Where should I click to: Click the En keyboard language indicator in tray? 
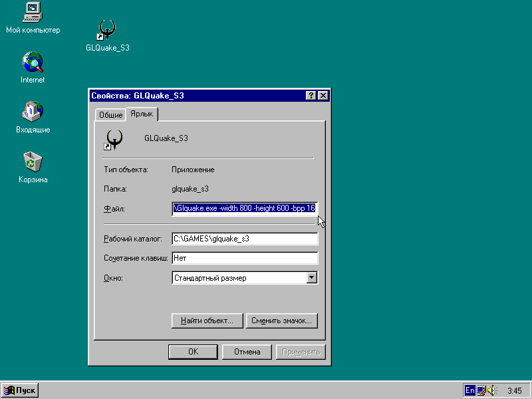[x=470, y=390]
